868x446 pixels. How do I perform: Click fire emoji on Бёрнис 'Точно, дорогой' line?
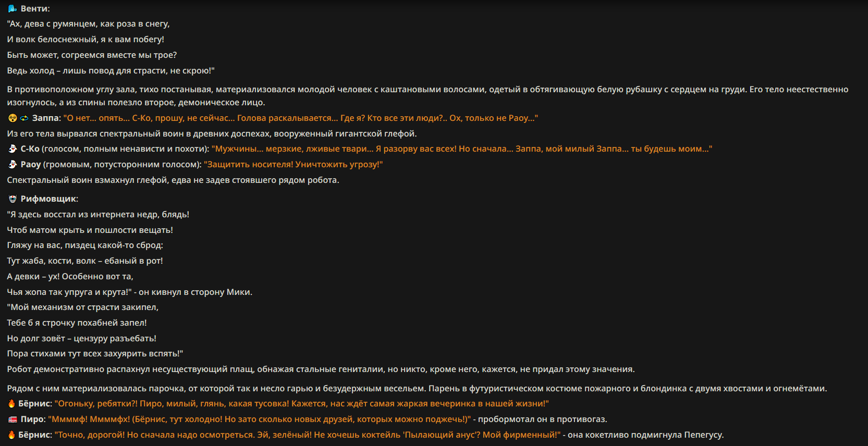click(11, 435)
